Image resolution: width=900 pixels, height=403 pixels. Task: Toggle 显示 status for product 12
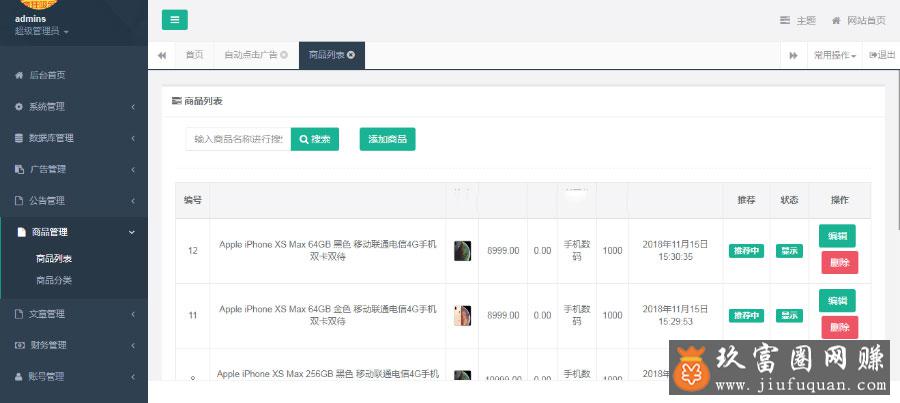pos(789,251)
